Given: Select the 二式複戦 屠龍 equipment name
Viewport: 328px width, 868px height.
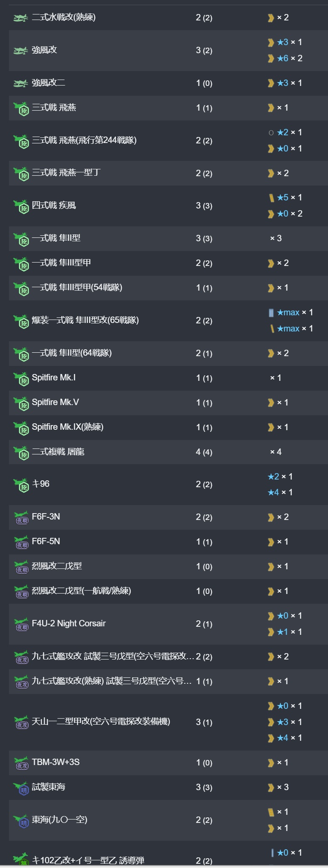Looking at the screenshot, I should tap(58, 451).
